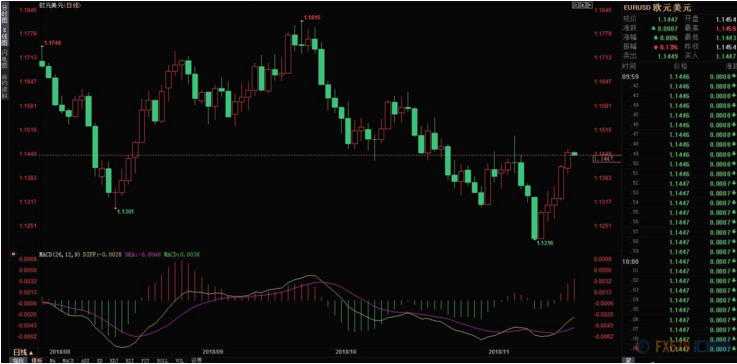
Task: Click the 开盘 1.1454 open price
Action: (725, 20)
